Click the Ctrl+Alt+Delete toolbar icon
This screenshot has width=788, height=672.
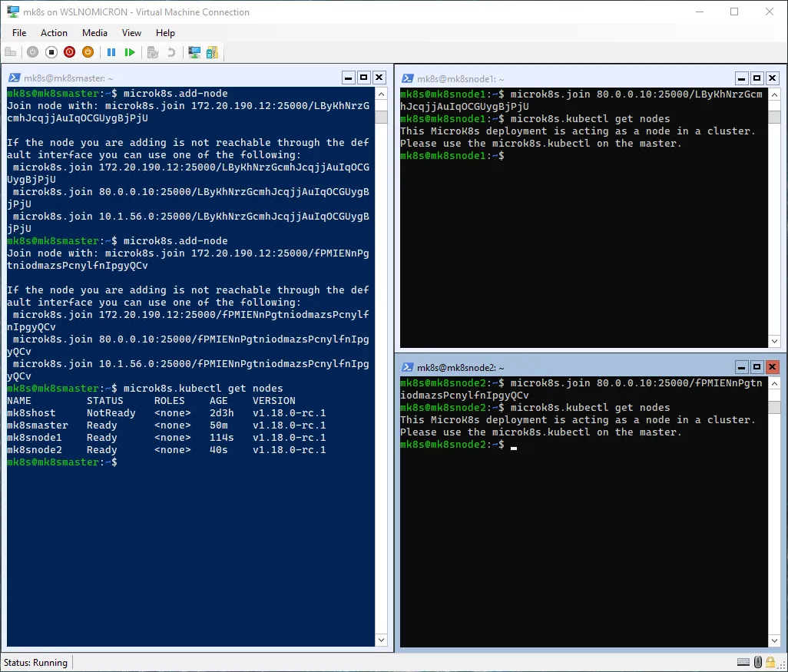pyautogui.click(x=11, y=52)
